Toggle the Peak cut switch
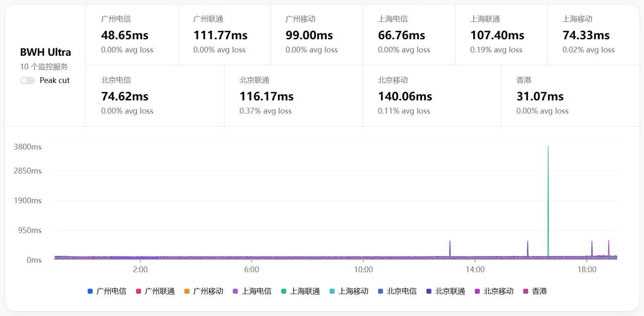 click(x=27, y=81)
